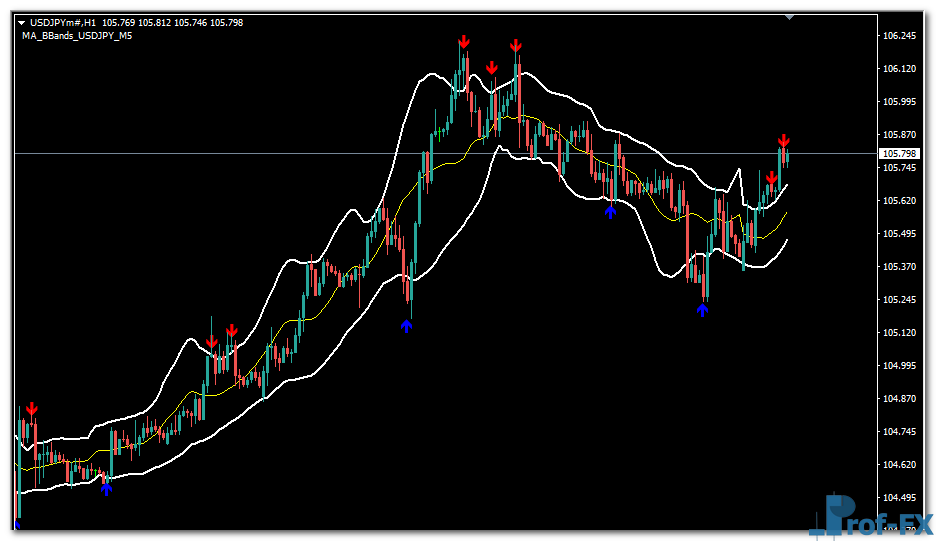
Task: Click the blue arrow just below the 105.620 level
Action: pos(610,211)
